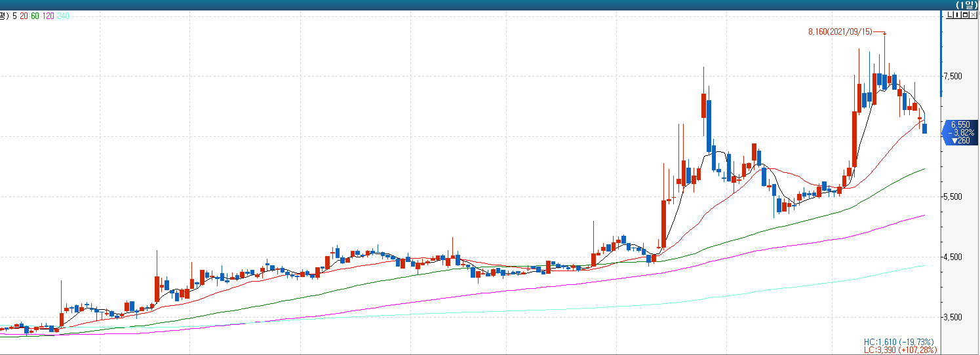Click the (1일) daily period label
The width and height of the screenshot is (980, 355).
[x=966, y=5]
